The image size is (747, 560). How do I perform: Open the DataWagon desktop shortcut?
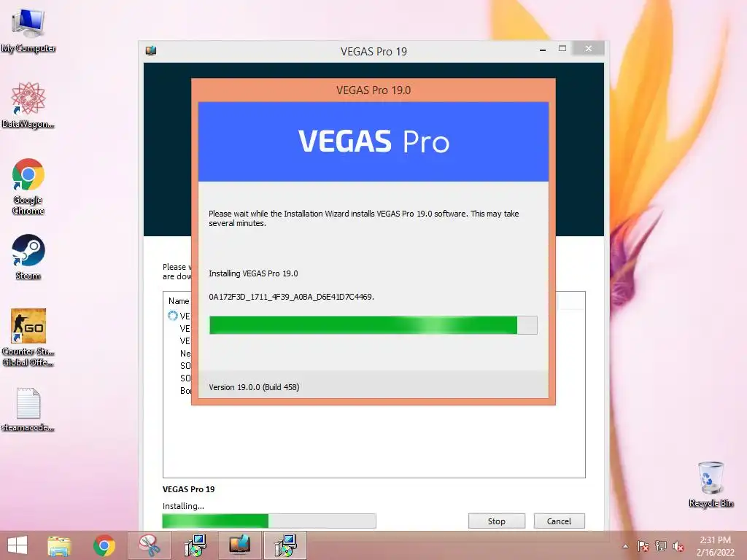tap(28, 105)
